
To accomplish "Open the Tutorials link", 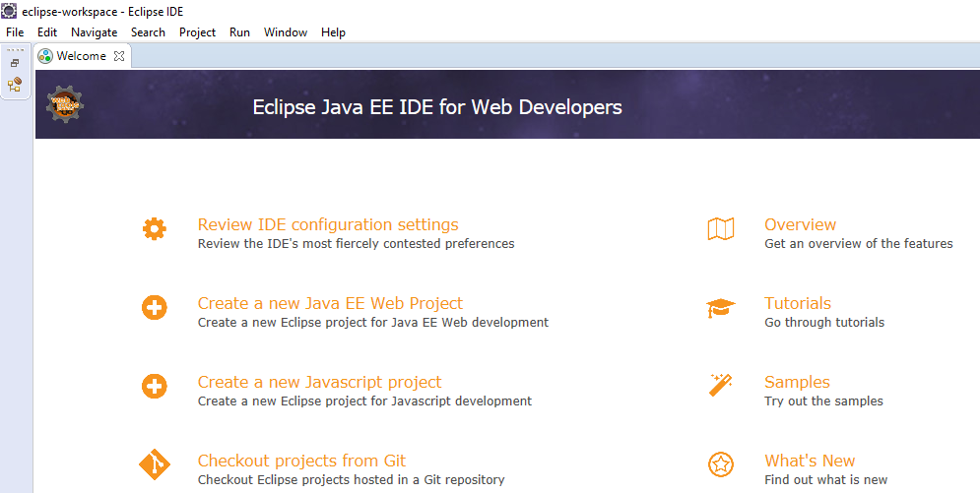I will [x=798, y=303].
